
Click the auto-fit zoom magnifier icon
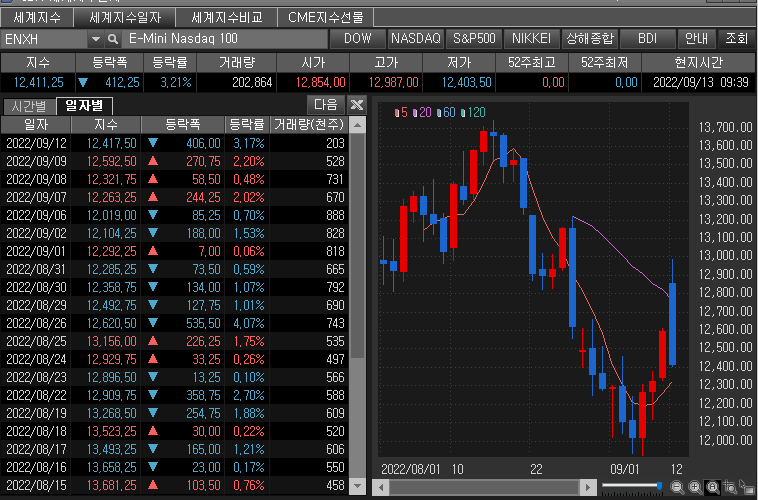point(713,487)
